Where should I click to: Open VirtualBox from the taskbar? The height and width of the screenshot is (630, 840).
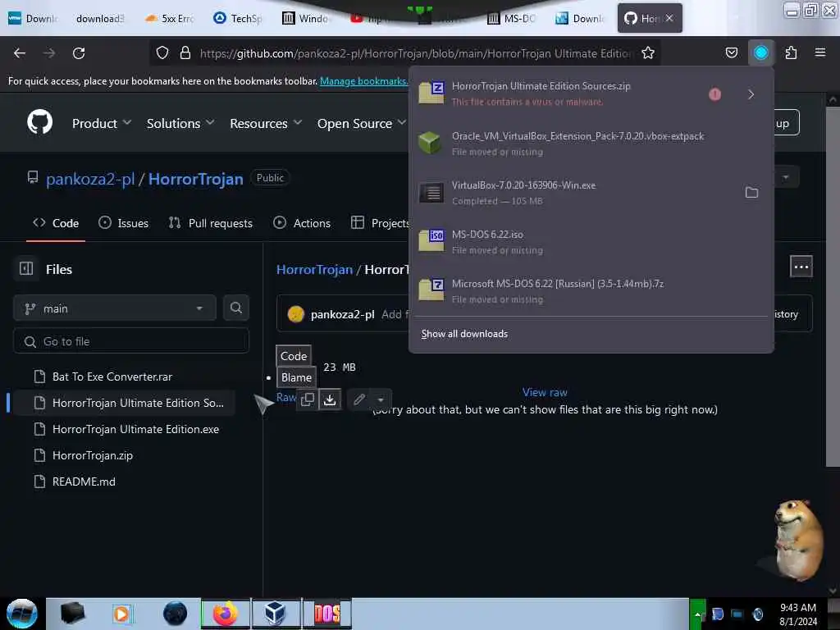tap(276, 614)
